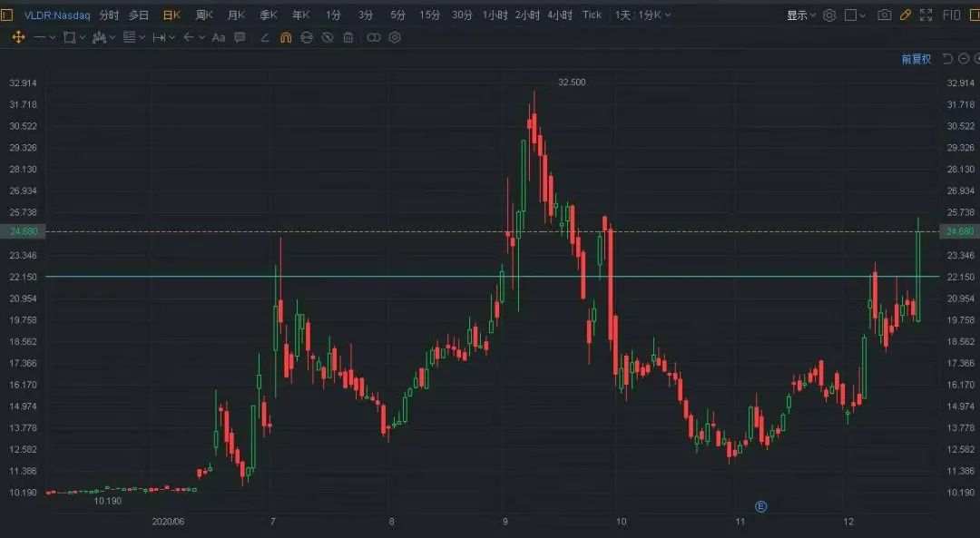Switch to the 3分 minute chart
980x538 pixels.
point(366,15)
